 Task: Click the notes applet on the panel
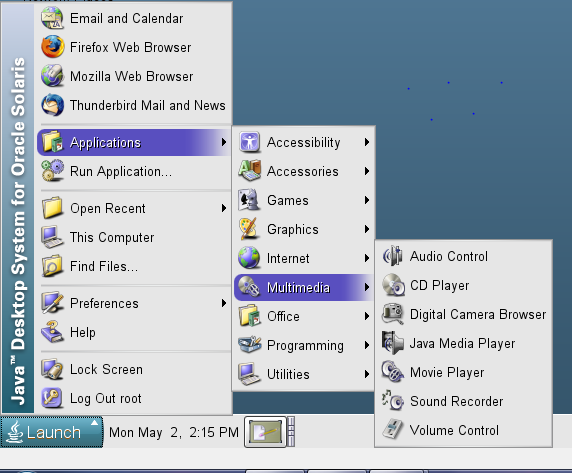[x=265, y=432]
